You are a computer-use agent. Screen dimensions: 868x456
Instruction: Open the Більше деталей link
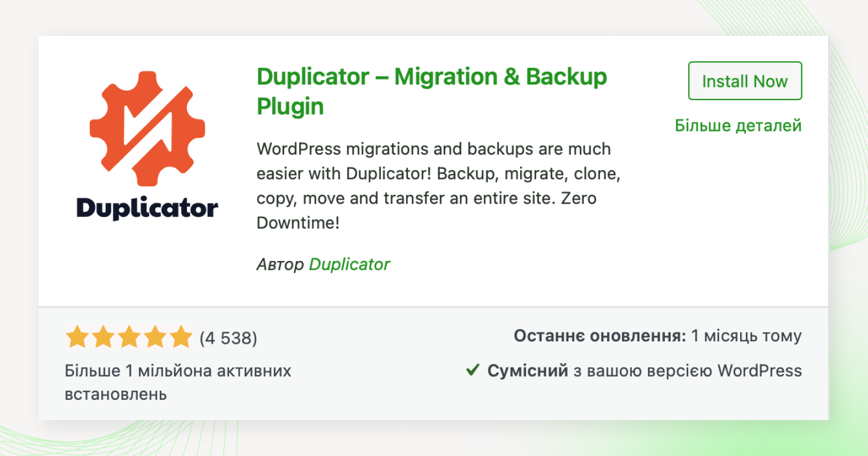[740, 125]
